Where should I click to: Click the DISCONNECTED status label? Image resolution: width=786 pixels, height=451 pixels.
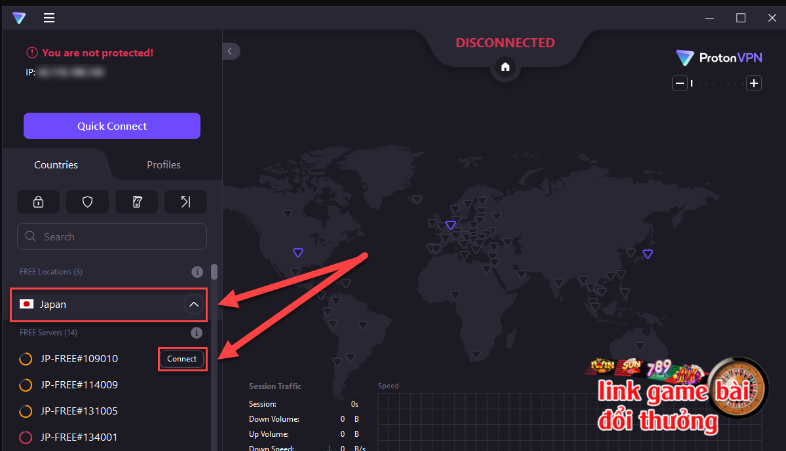505,43
